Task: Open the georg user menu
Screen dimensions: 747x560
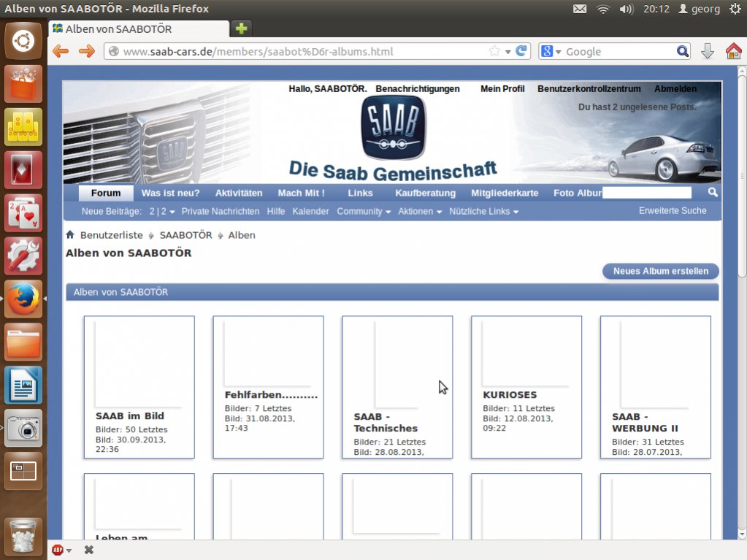Action: tap(699, 9)
